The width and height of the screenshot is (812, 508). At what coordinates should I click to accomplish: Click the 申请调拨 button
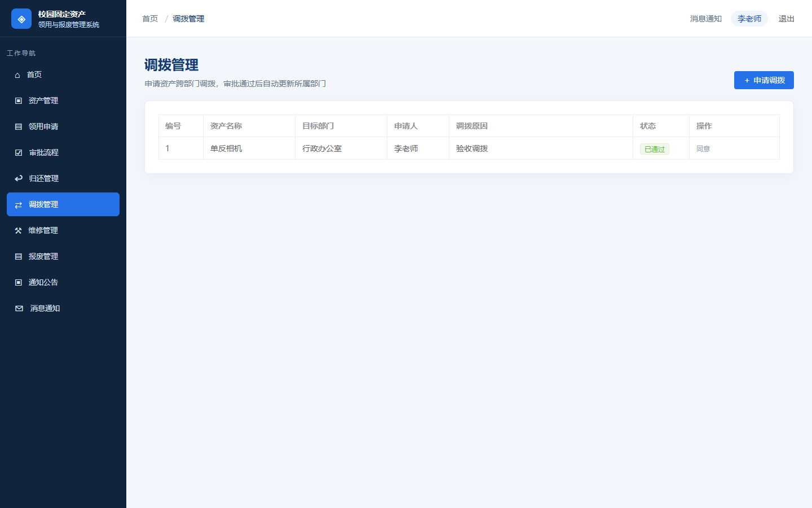[x=764, y=80]
